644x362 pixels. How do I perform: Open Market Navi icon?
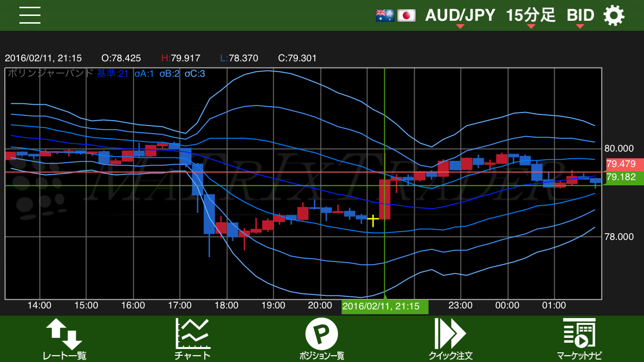pyautogui.click(x=579, y=334)
